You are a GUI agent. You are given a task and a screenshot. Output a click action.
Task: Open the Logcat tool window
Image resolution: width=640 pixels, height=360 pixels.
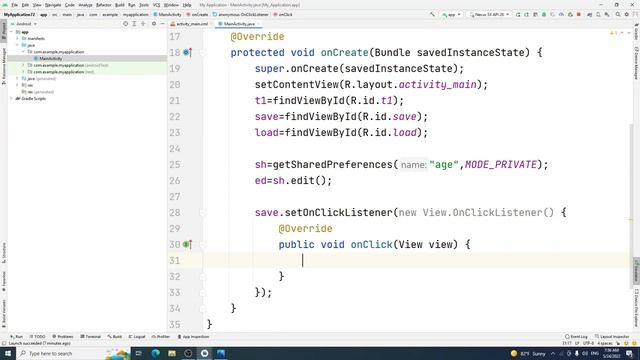pyautogui.click(x=137, y=337)
